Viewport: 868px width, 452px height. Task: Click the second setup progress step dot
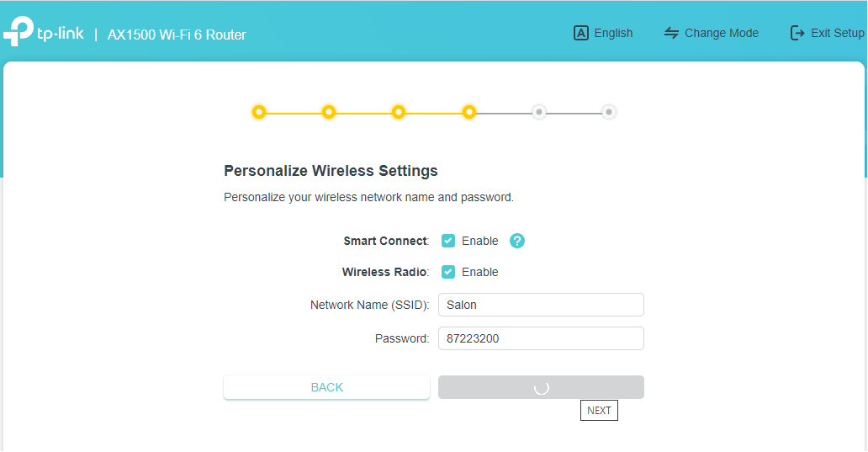[329, 112]
